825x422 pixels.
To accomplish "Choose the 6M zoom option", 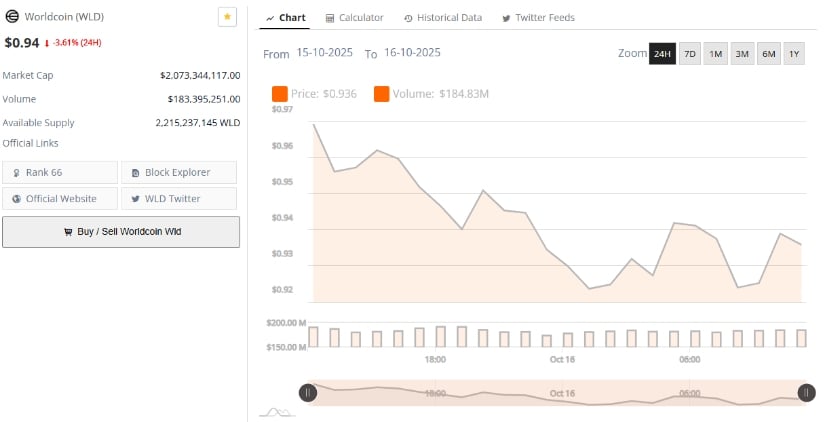I will point(768,54).
